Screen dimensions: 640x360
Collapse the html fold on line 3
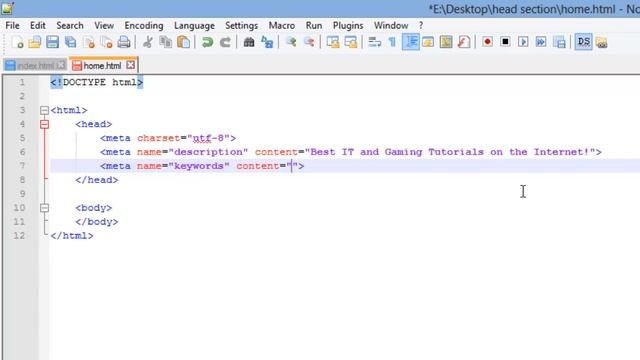(x=44, y=110)
